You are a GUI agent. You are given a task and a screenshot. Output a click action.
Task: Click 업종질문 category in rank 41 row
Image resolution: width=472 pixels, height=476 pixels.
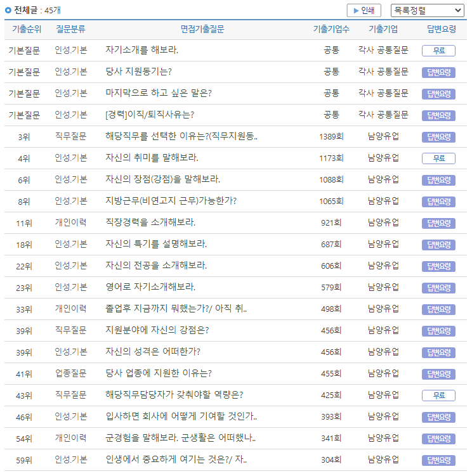[x=70, y=373]
